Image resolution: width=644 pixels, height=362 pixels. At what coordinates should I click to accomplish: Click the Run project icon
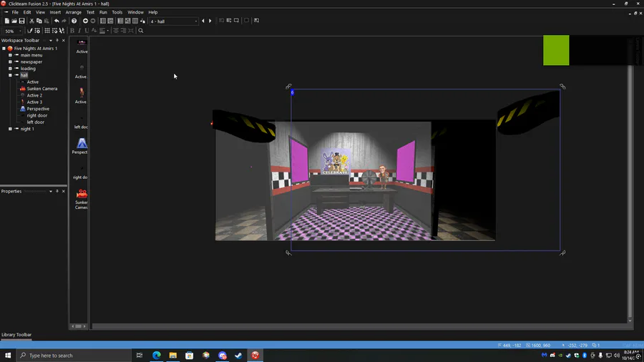pos(221,21)
